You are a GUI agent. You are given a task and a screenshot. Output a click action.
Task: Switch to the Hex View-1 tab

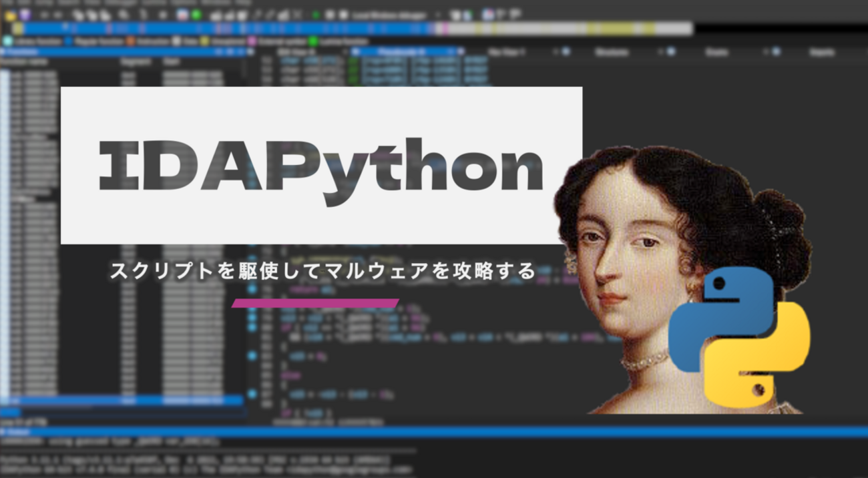click(507, 51)
